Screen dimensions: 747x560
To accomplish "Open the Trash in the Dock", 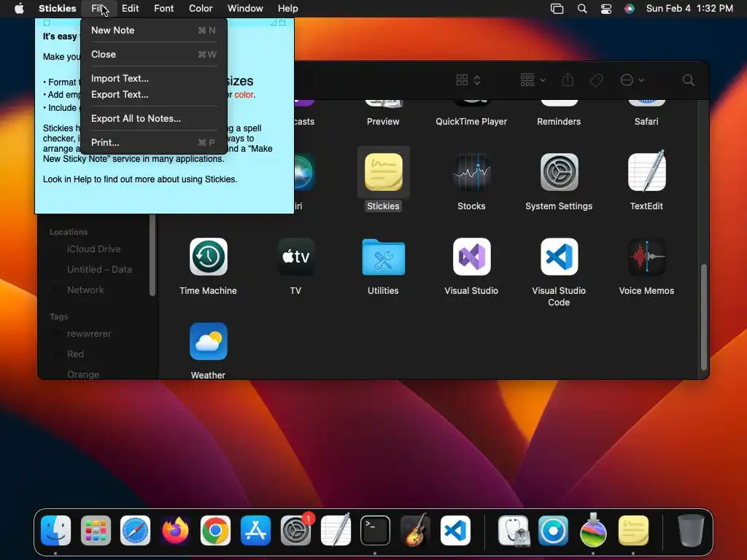I will pyautogui.click(x=690, y=530).
